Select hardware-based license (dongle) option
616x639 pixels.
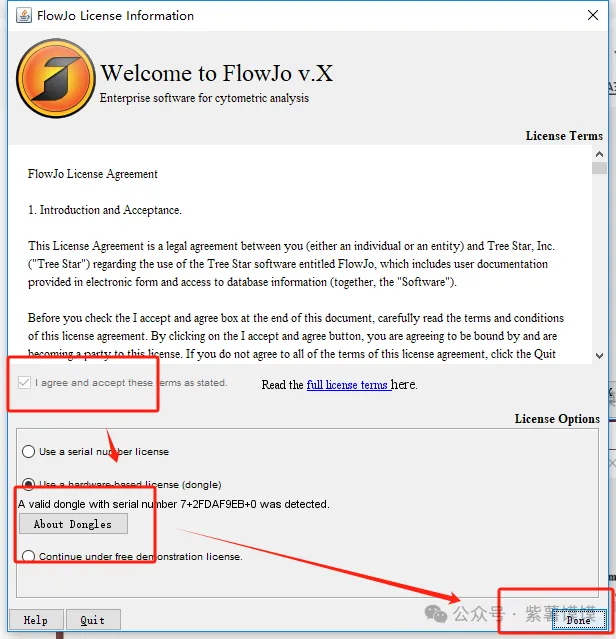(29, 484)
